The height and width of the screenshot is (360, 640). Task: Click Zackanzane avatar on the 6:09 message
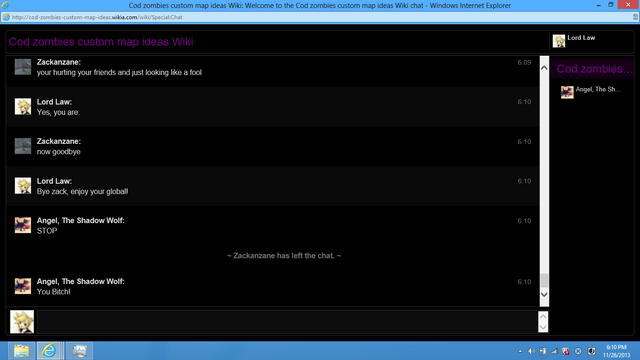click(23, 67)
